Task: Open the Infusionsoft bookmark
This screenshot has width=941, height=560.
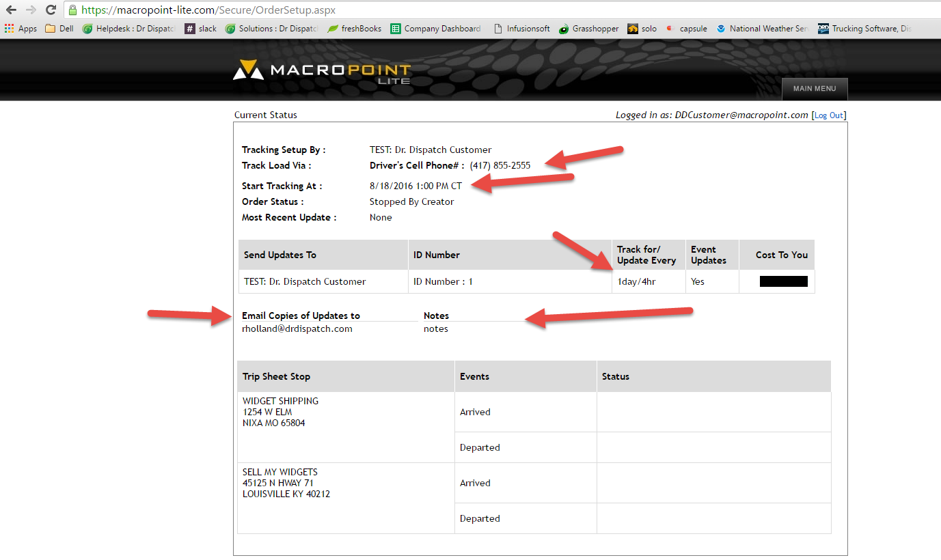Action: (521, 29)
